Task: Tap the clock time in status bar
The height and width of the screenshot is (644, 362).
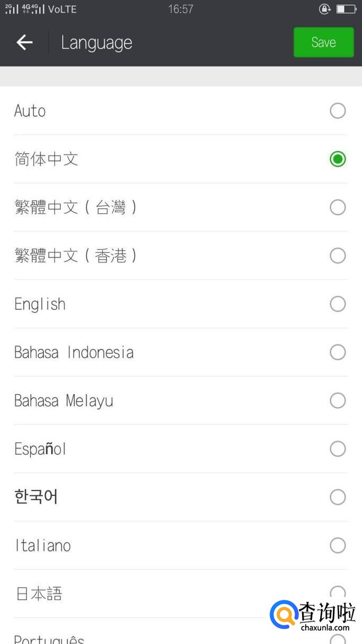Action: (x=180, y=9)
